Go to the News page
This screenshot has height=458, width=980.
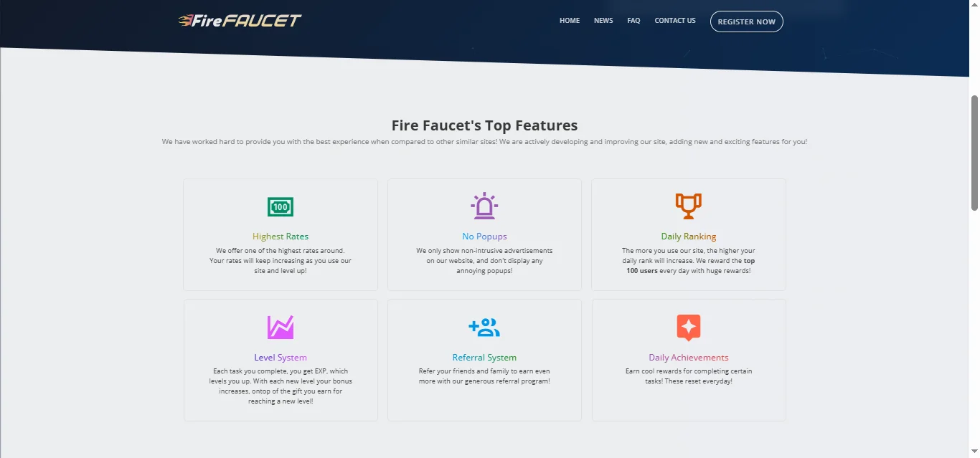603,21
